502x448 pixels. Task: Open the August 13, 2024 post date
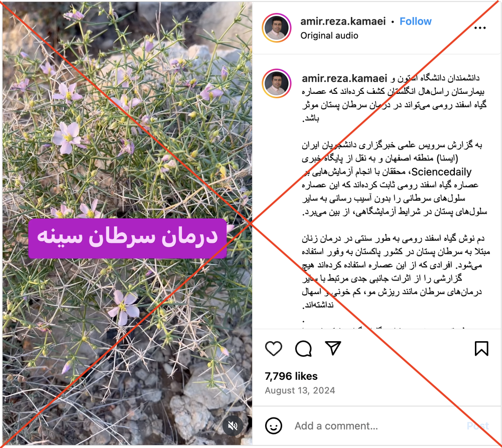click(x=300, y=390)
